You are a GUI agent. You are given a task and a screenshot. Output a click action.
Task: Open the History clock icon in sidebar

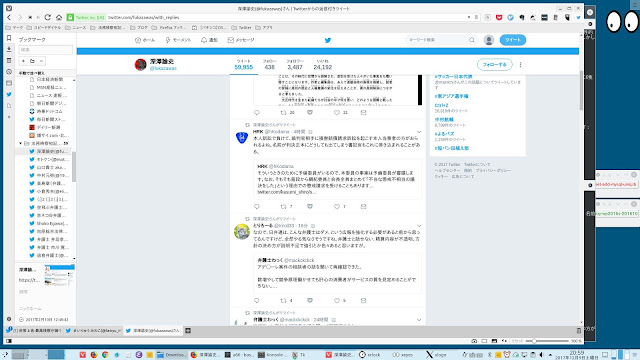point(9,72)
